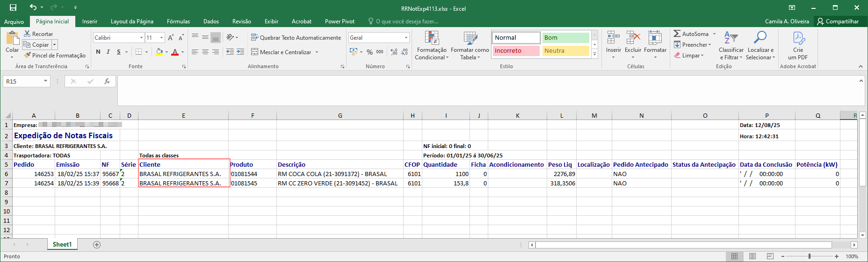
Task: Decrease the cell indent
Action: pos(230,52)
